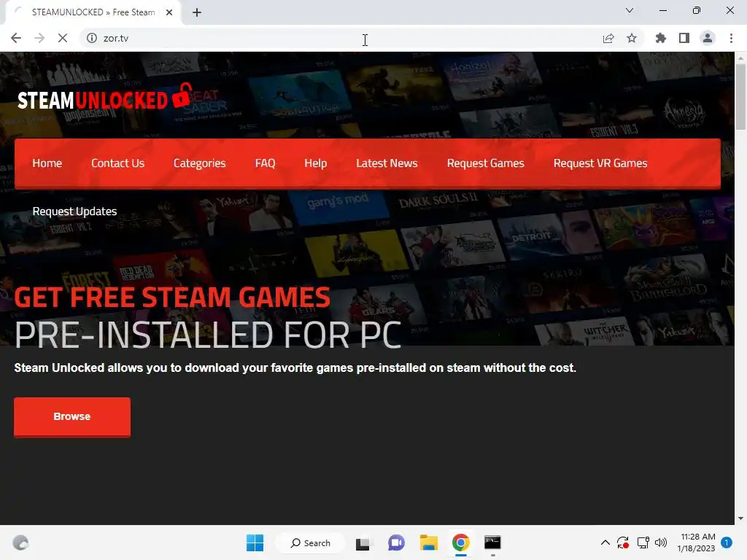Toggle the browser side panel icon
747x560 pixels.
[684, 38]
